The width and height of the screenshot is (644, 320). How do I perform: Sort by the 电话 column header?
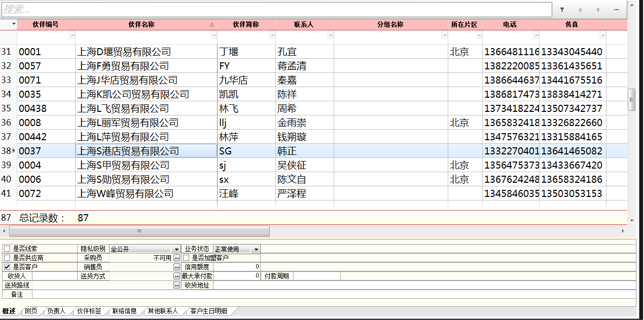pyautogui.click(x=511, y=24)
